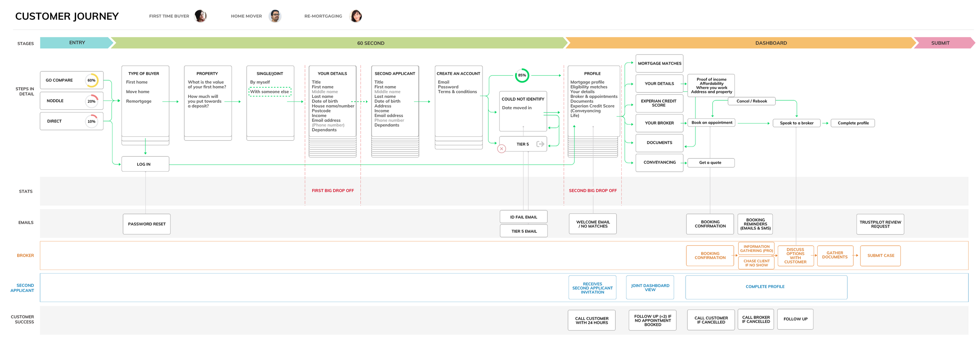
Task: Choose 'By myself' under Single/Joint
Action: click(x=260, y=82)
